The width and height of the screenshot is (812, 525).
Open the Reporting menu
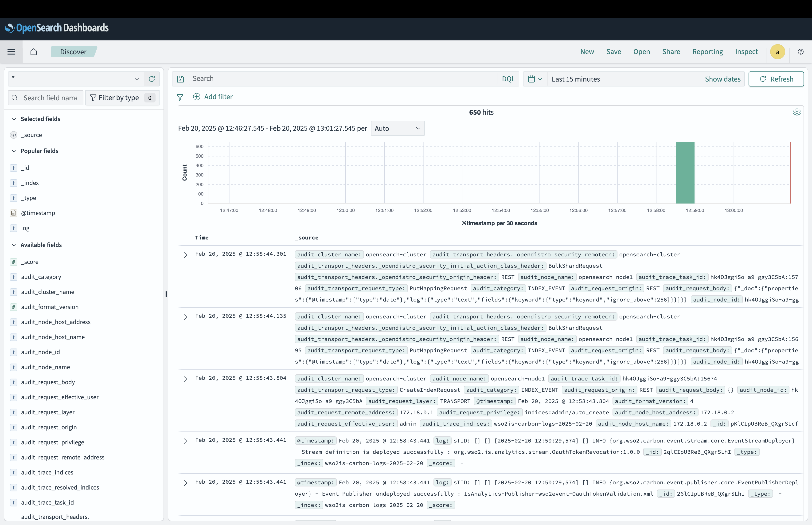pos(707,51)
